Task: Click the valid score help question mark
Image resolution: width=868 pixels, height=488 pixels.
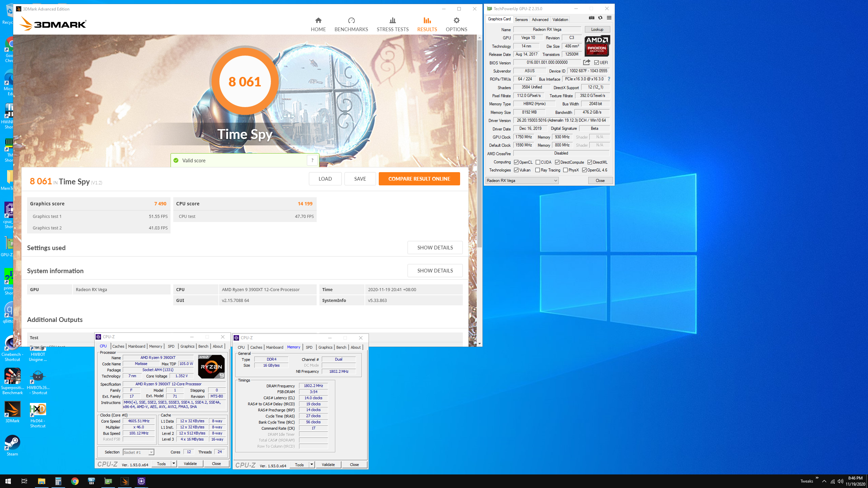Action: (312, 160)
